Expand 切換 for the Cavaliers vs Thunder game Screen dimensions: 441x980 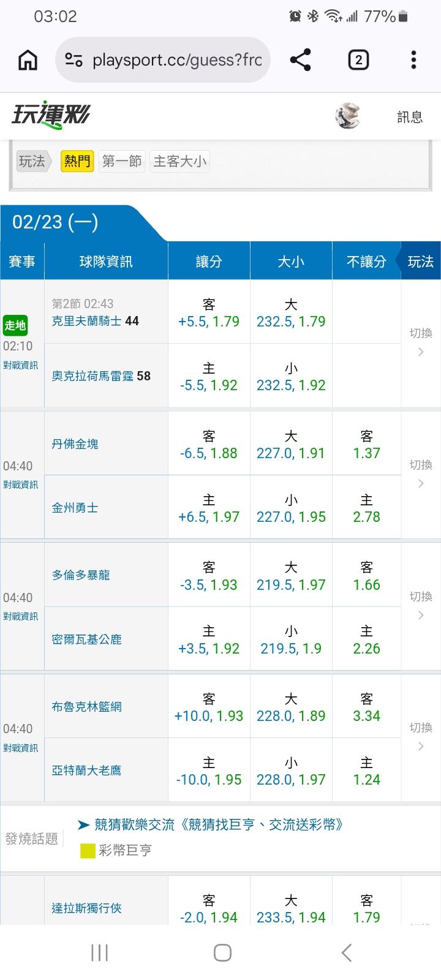point(421,342)
